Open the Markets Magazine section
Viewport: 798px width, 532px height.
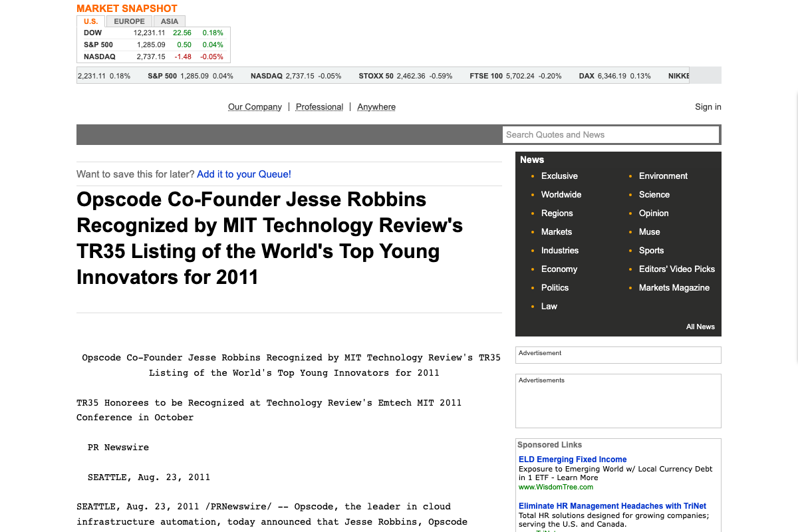tap(674, 287)
